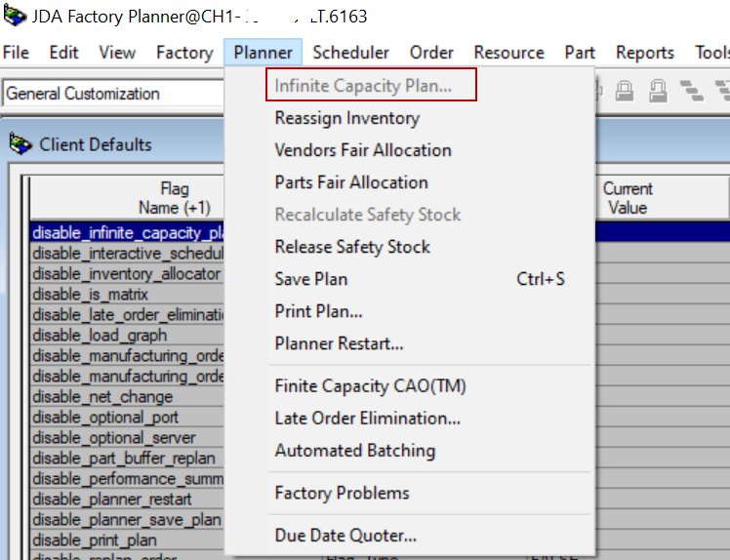Click the Current Value column header
Screen dimensions: 730x560
pyautogui.click(x=627, y=198)
